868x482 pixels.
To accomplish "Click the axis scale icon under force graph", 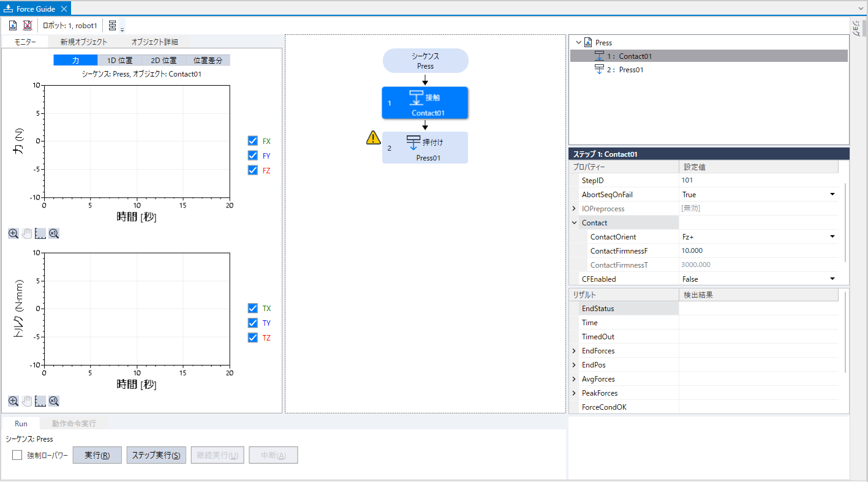I will pos(40,233).
